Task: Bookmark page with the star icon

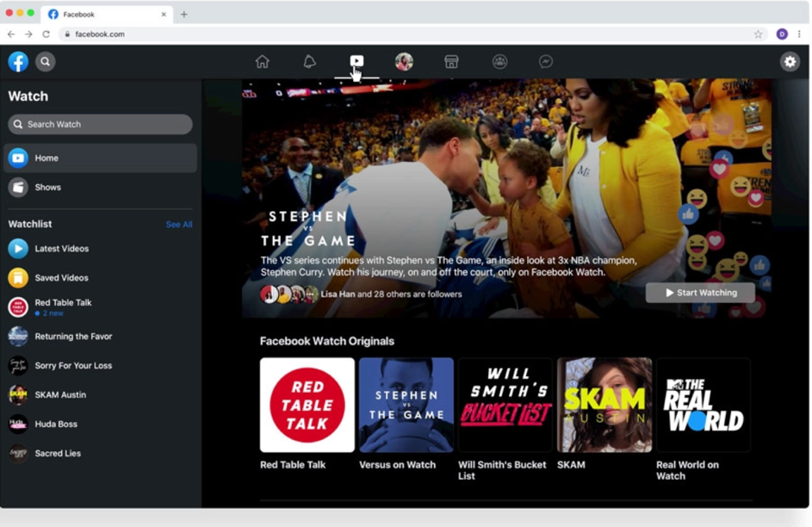Action: [758, 34]
